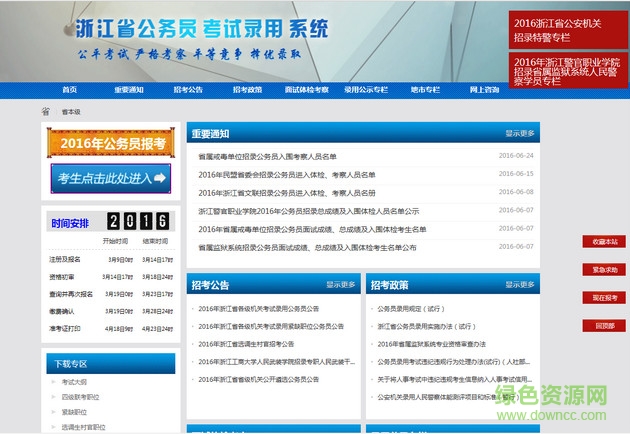Screen dimensions: 630x434
Task: Show more in 重要通知 panel via 显示更多
Action: pos(520,133)
